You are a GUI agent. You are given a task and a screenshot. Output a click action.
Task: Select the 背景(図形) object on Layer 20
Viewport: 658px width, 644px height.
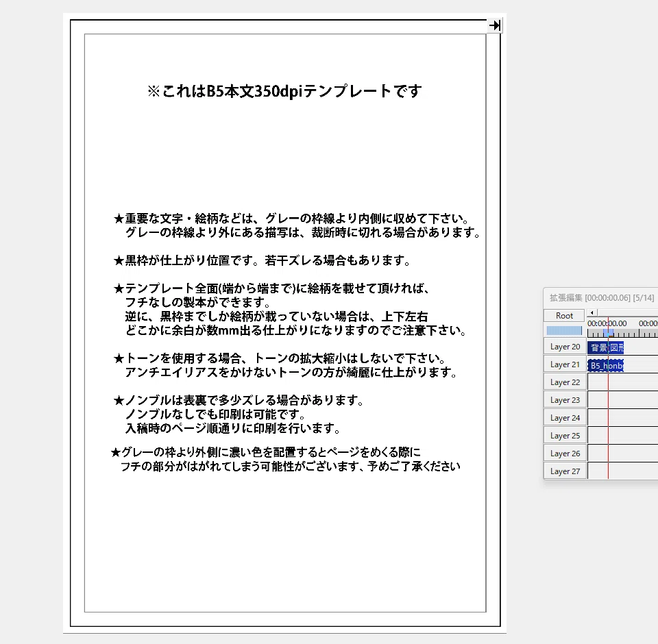[x=605, y=347]
